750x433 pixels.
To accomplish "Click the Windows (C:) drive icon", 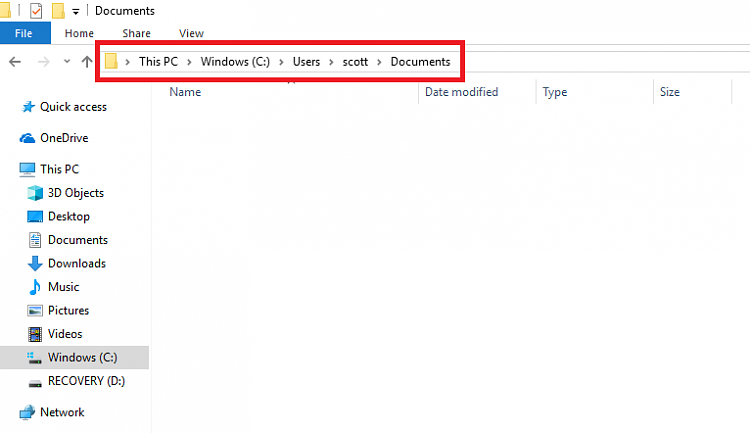I will pos(34,358).
